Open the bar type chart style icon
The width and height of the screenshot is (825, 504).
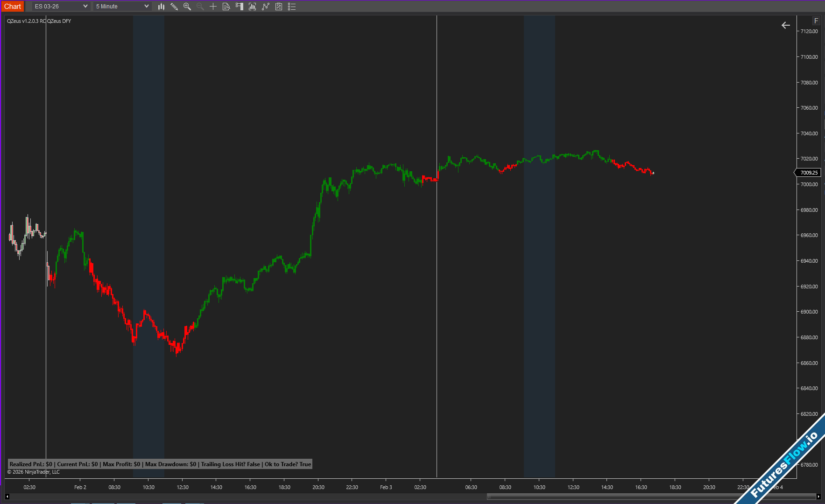[x=161, y=7]
